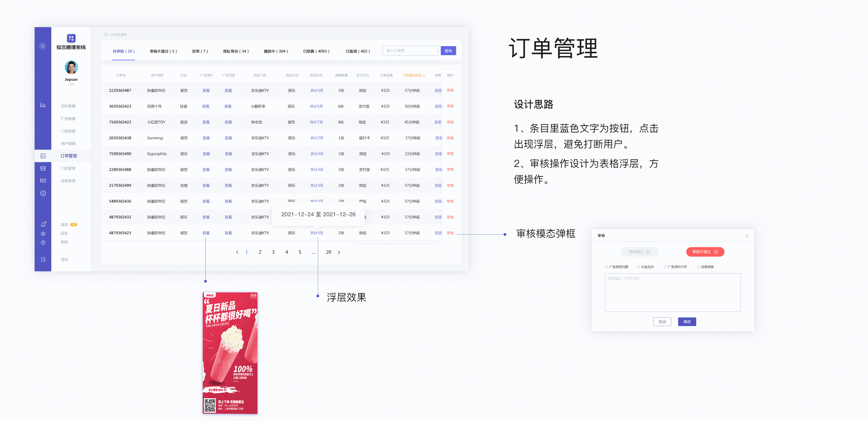This screenshot has height=421, width=868.
Task: Click the app logo above 综合管理系统
Action: pyautogui.click(x=71, y=38)
